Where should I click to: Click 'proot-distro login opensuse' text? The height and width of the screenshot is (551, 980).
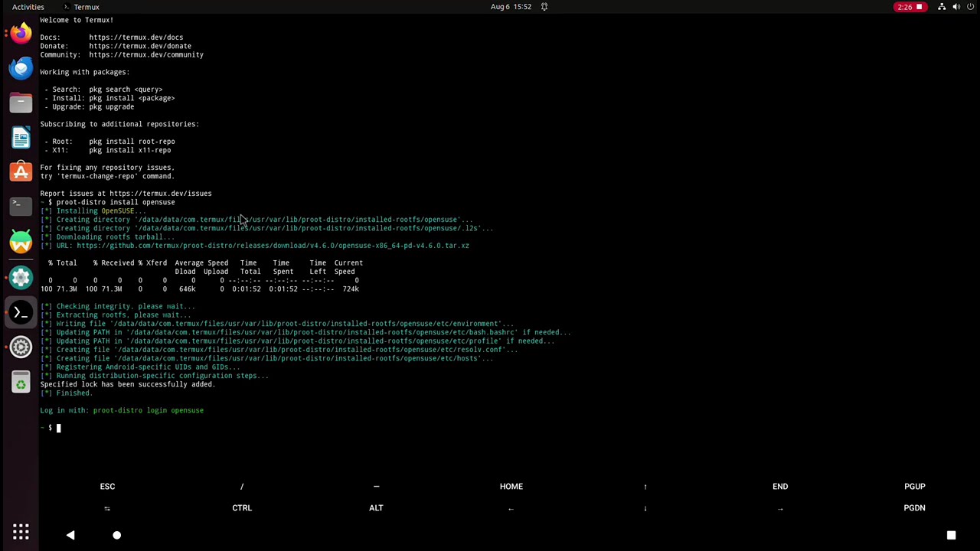[149, 410]
